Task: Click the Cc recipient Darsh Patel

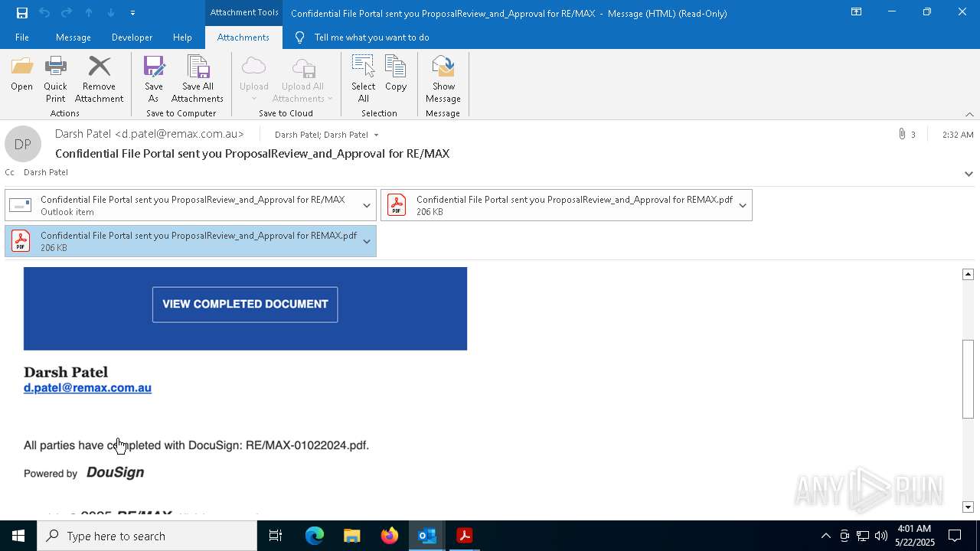Action: (x=46, y=172)
